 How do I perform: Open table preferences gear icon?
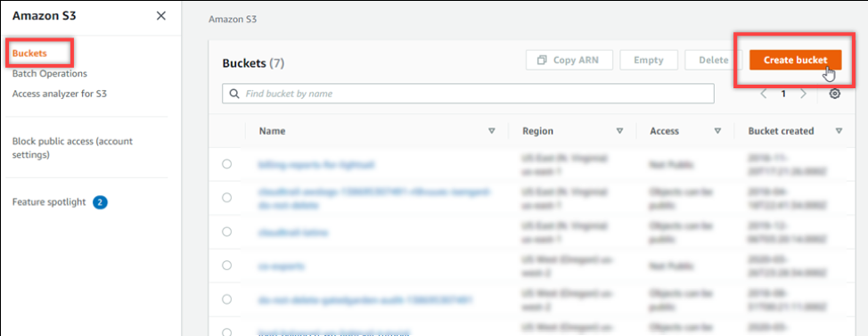(x=835, y=94)
